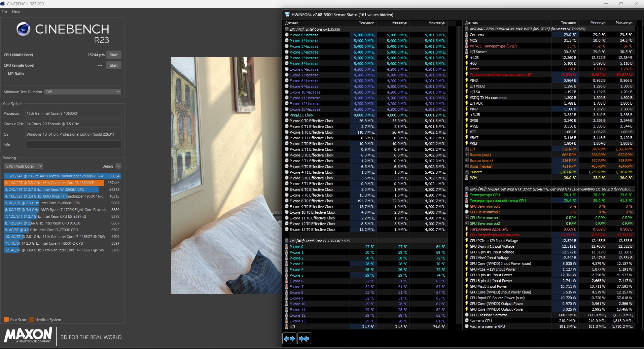
Task: Click the rendered room preview image
Action: (x=226, y=176)
